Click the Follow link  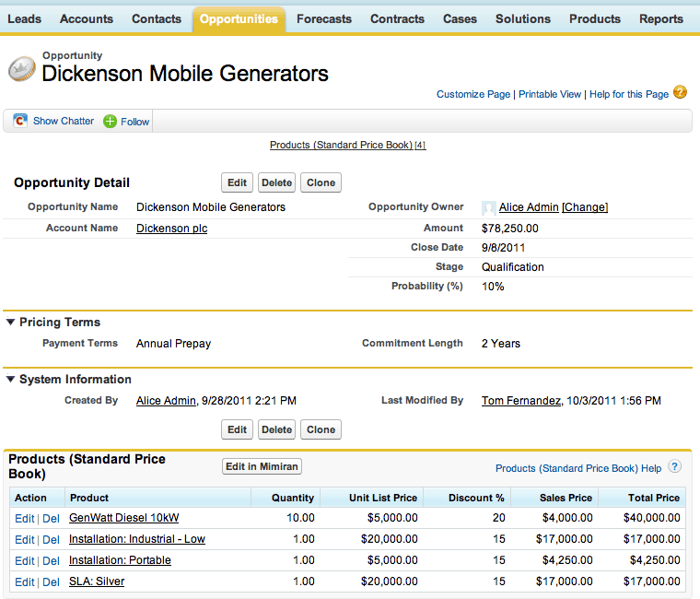pos(134,122)
